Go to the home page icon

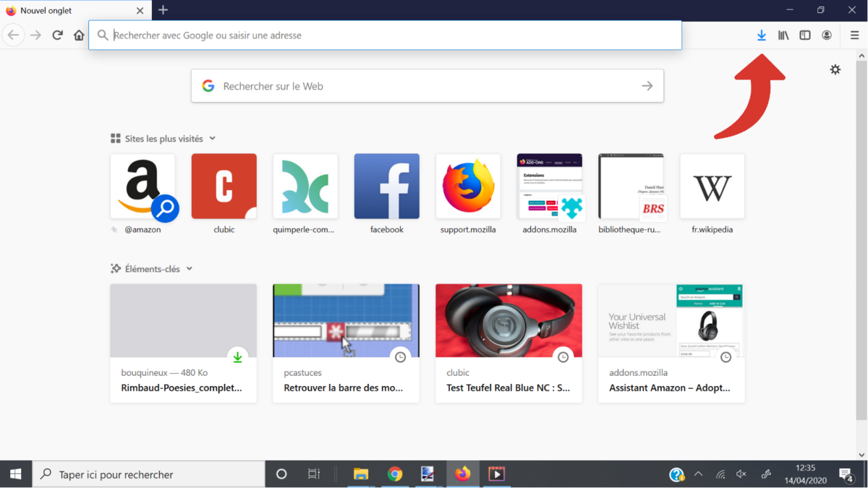79,35
